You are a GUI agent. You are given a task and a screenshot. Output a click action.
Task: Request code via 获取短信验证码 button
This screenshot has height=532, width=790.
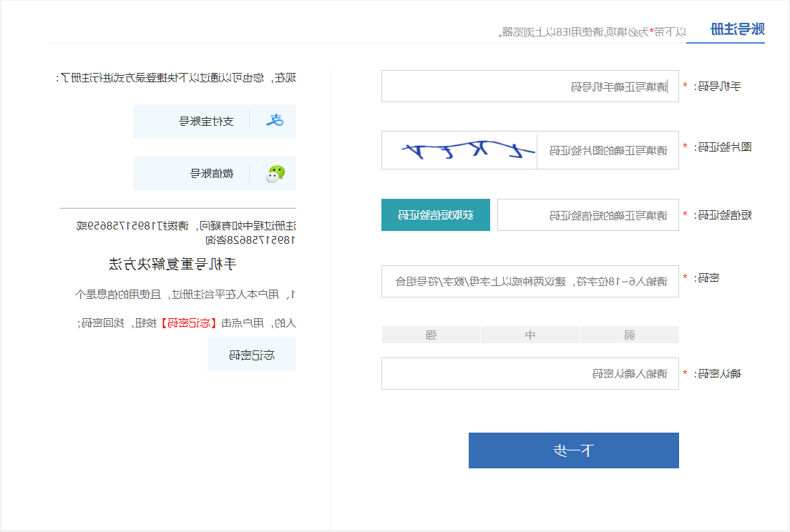tap(435, 215)
